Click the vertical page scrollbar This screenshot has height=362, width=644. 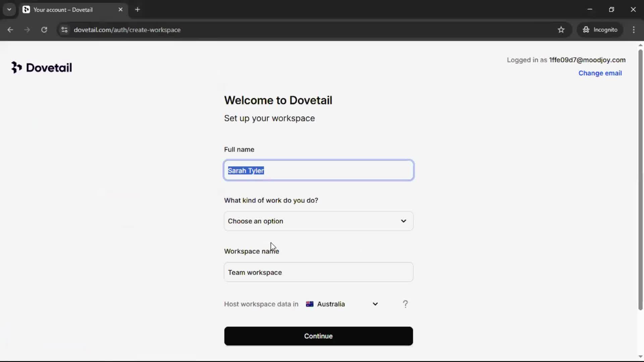tap(640, 181)
